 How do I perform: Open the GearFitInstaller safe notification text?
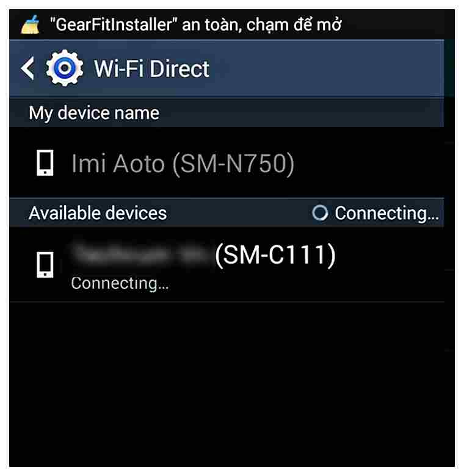pyautogui.click(x=195, y=24)
